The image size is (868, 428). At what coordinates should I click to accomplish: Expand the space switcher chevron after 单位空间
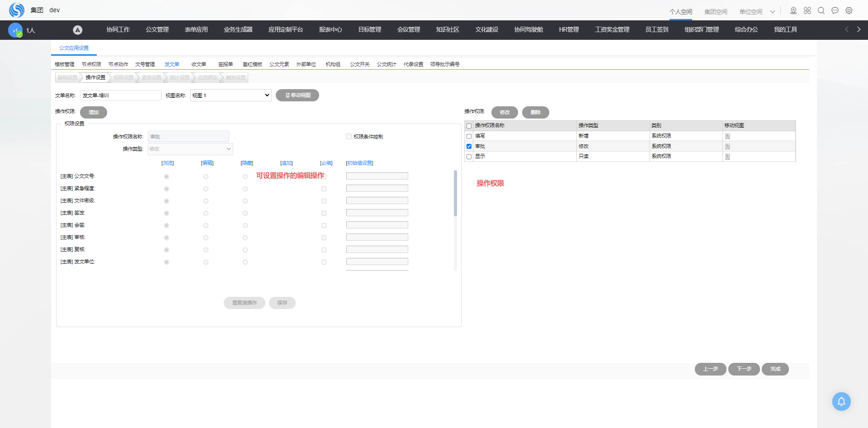tap(773, 12)
